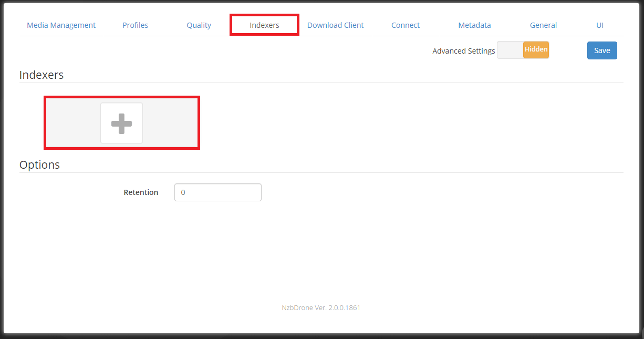Switch to the Connect tab
644x339 pixels.
coord(406,25)
